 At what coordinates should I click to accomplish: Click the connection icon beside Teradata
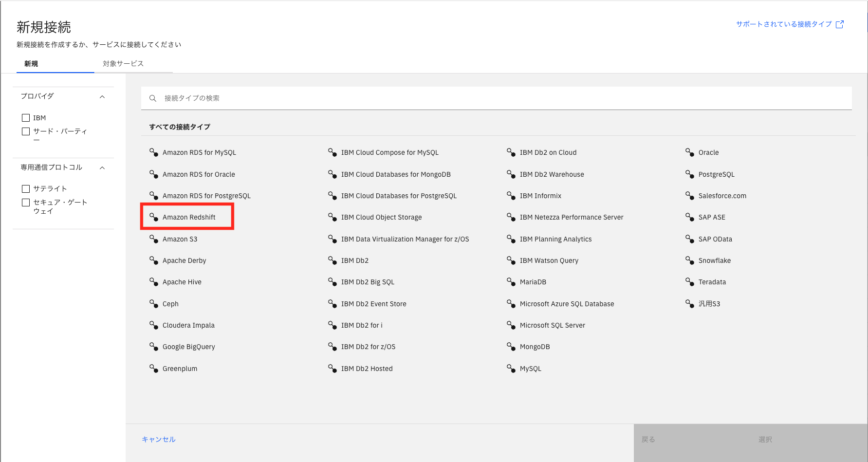point(690,282)
